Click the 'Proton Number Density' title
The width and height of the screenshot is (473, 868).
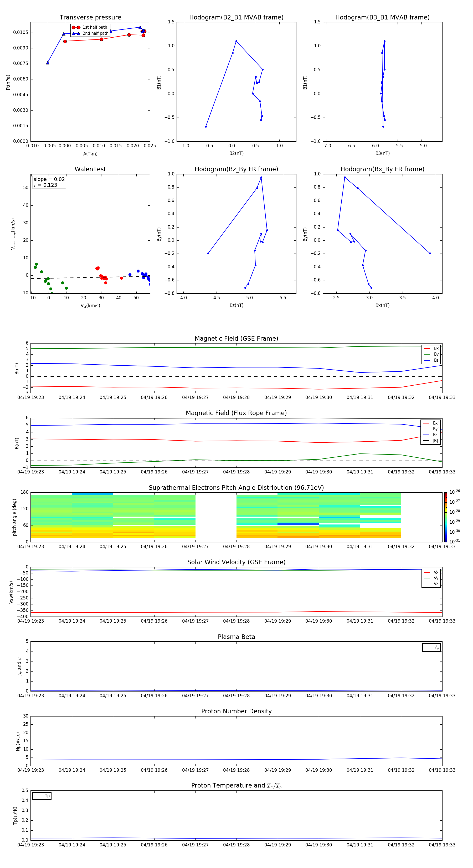236,711
